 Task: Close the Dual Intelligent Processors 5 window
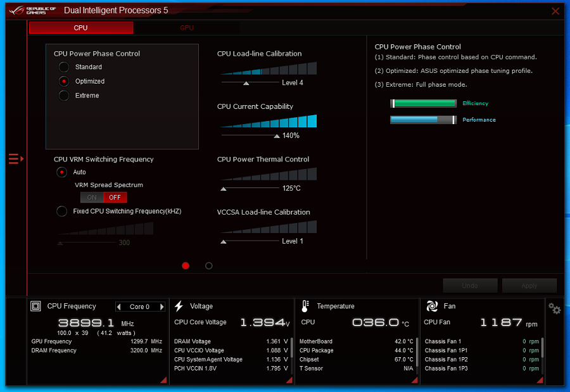pos(555,11)
